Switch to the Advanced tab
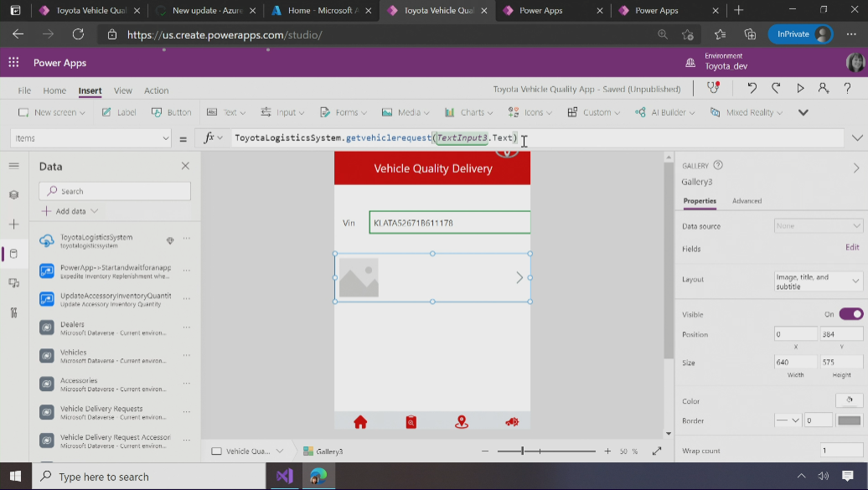 [747, 201]
